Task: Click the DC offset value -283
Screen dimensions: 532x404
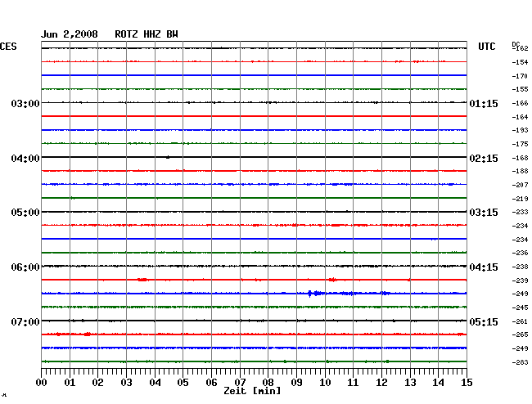Action: [520, 362]
